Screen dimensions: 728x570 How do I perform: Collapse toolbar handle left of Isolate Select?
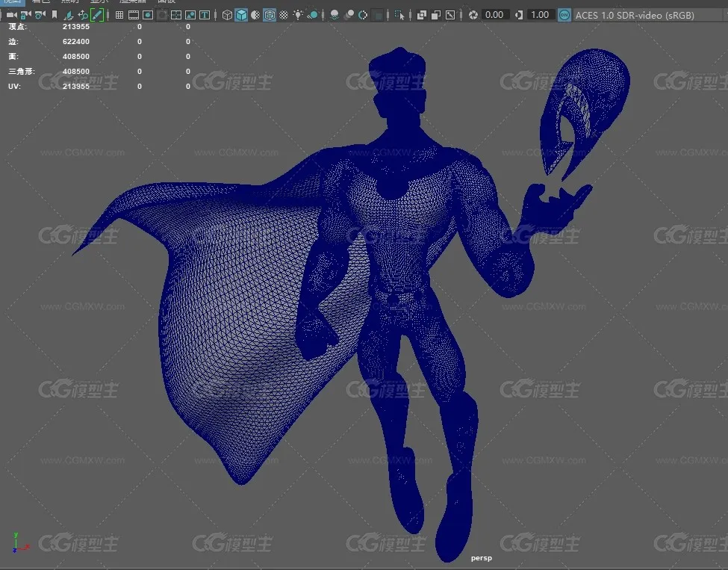pos(388,15)
